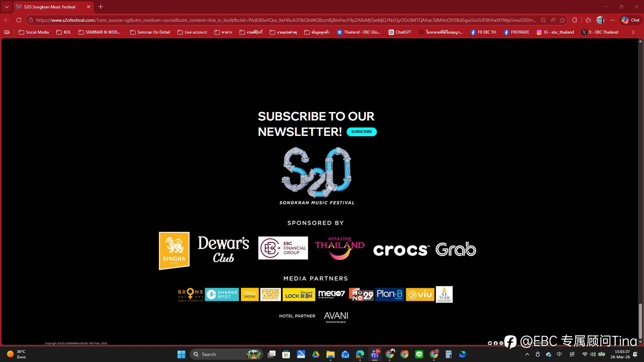Image resolution: width=644 pixels, height=362 pixels.
Task: Click the page vertical scrollbar thumb
Action: pos(640,321)
